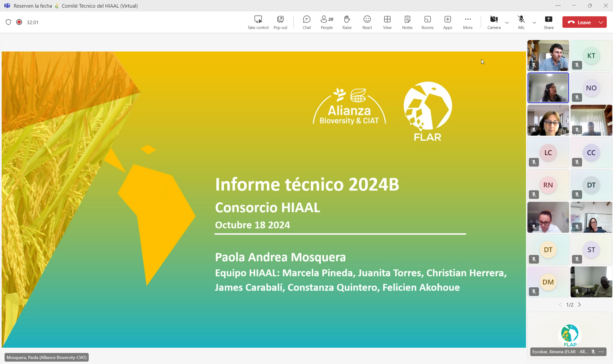Open meeting Notes
Viewport: 613px width, 364px height.
coord(407,22)
